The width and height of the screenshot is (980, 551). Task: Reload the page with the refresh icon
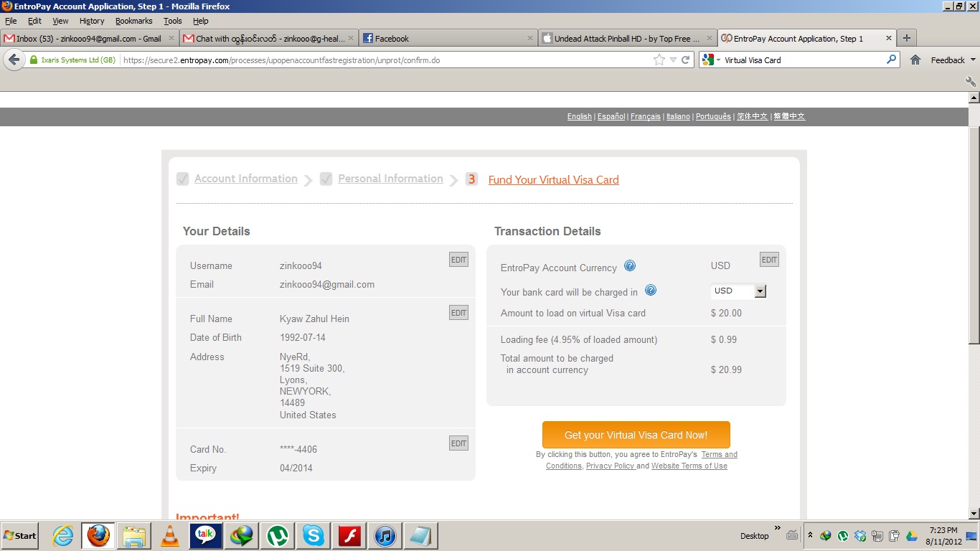tap(686, 60)
